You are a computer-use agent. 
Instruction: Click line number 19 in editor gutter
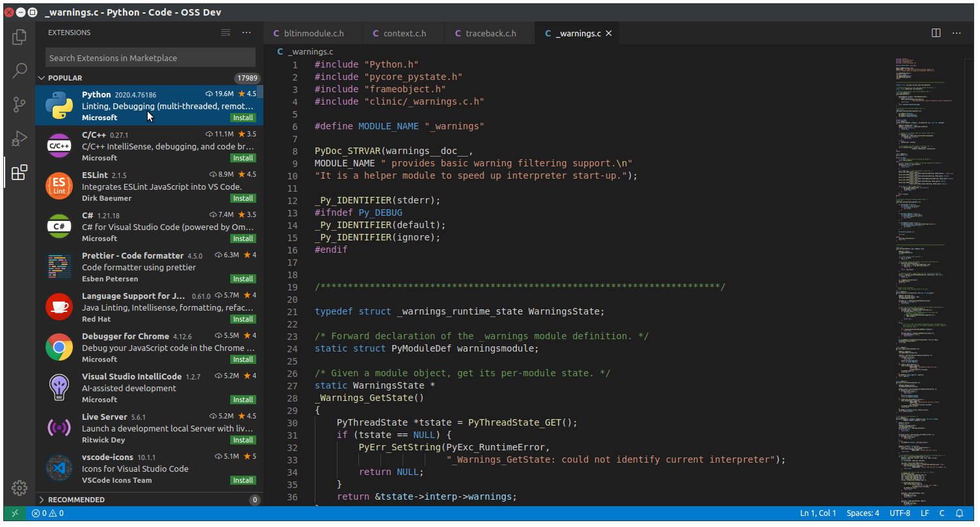pos(292,287)
